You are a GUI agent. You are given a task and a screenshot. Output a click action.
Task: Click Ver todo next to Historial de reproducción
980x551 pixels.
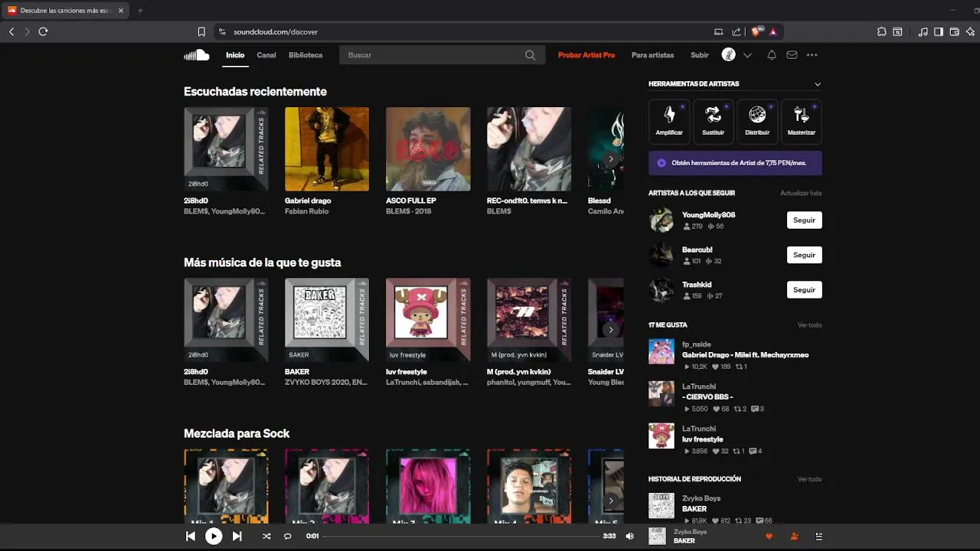pos(809,479)
